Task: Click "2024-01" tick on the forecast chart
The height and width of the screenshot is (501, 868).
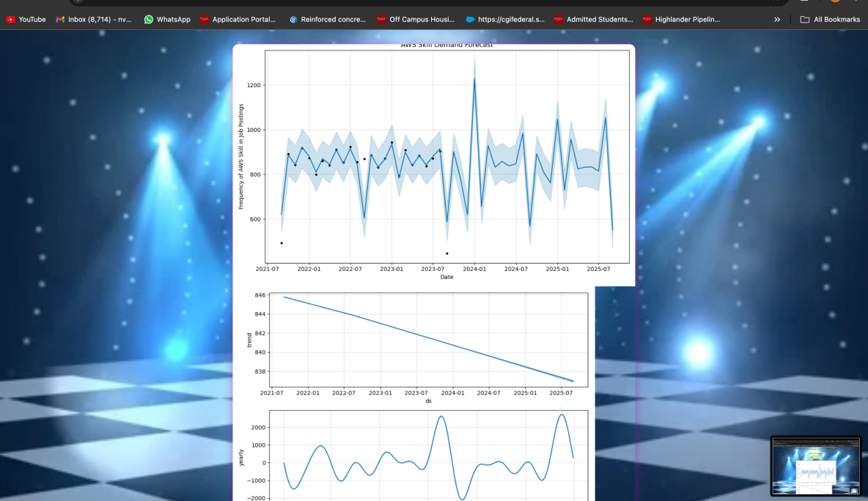Action: 474,270
